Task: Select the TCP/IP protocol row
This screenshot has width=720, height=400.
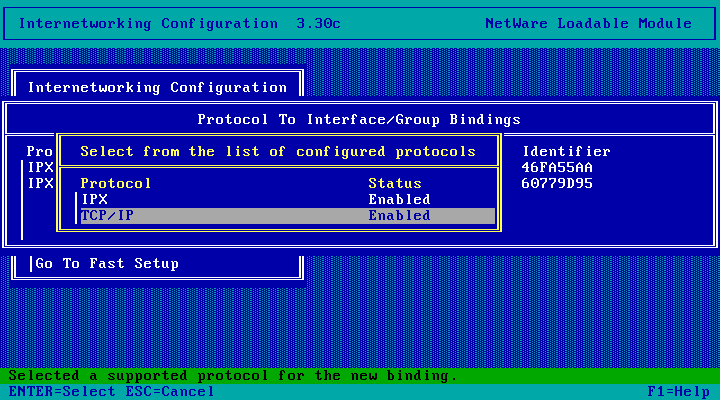Action: click(287, 215)
